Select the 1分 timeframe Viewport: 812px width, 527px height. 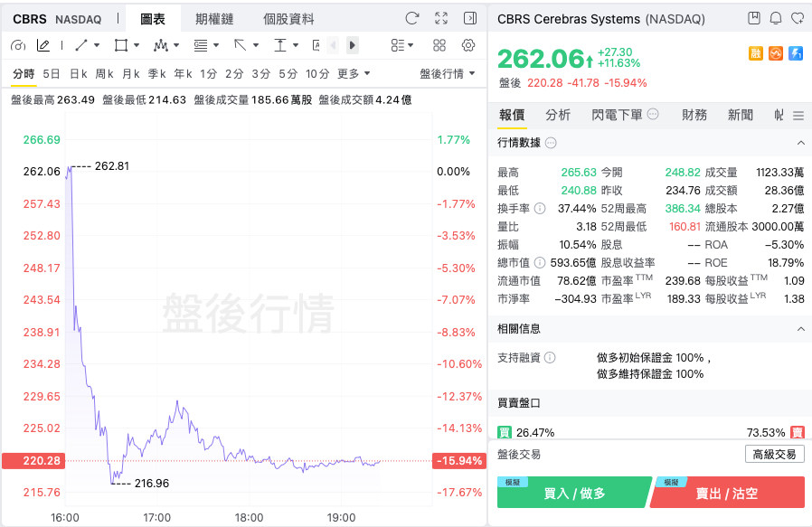click(208, 74)
